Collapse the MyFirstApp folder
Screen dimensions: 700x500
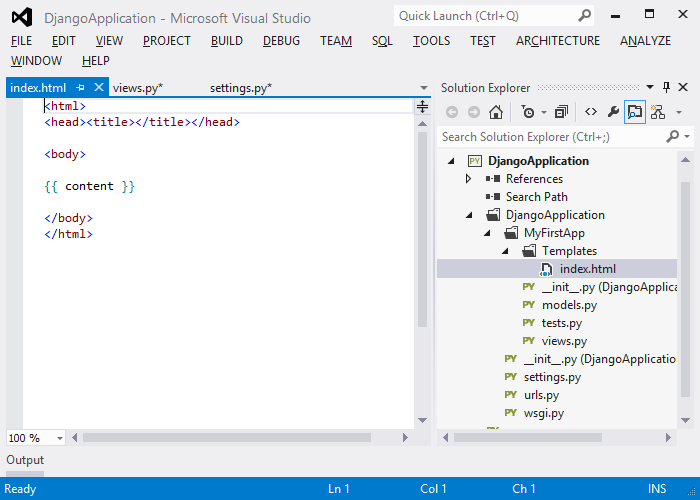point(488,233)
